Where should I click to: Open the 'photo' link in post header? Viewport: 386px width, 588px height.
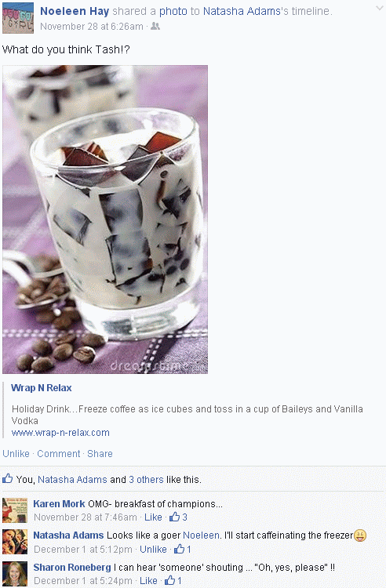pyautogui.click(x=173, y=11)
